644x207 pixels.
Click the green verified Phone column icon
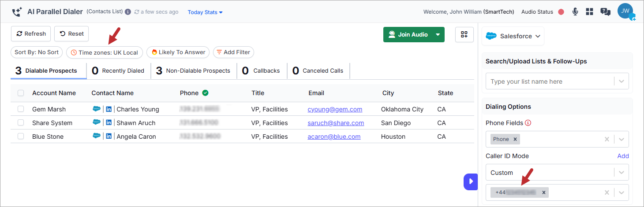coord(205,93)
